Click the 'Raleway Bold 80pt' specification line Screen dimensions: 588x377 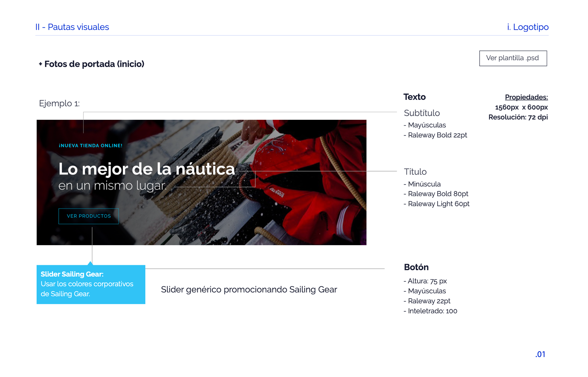438,194
